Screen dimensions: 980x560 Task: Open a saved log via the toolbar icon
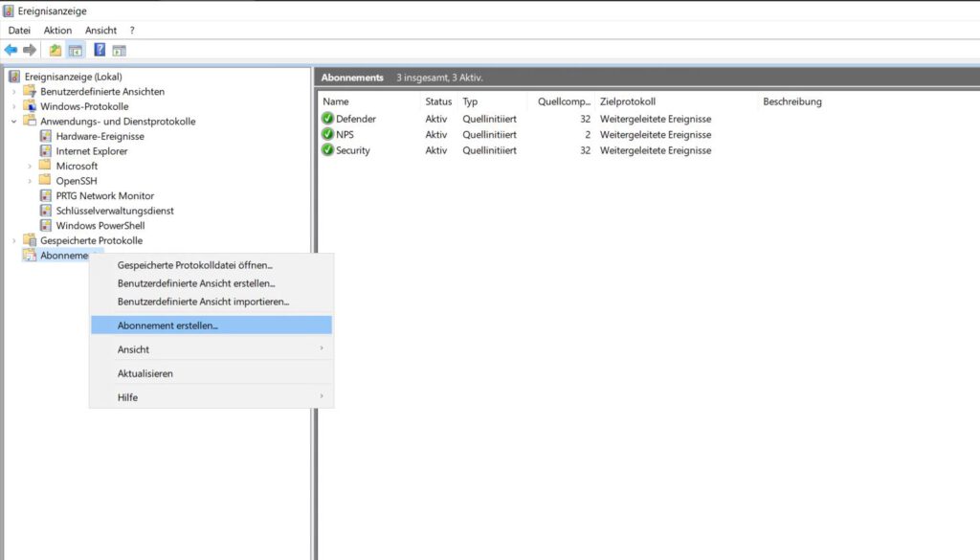(x=55, y=50)
